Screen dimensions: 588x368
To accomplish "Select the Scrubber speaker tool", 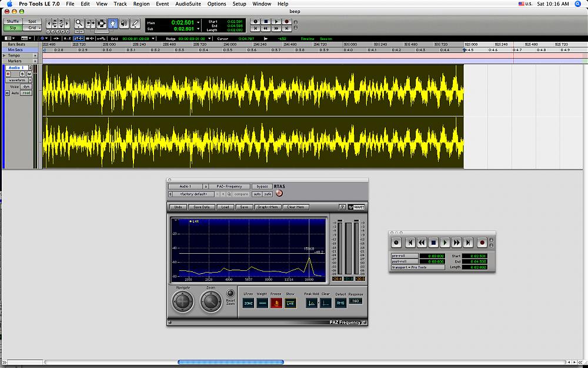I will (x=124, y=24).
